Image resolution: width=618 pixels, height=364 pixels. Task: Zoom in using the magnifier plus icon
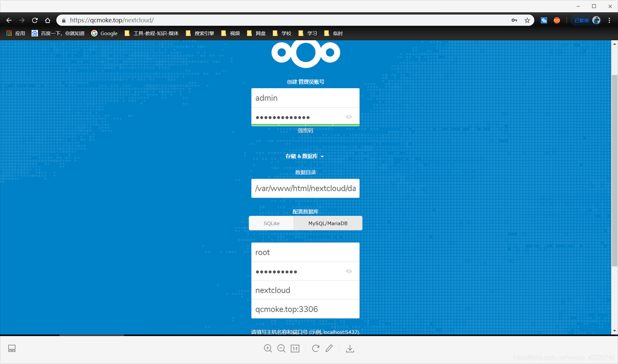(x=268, y=348)
